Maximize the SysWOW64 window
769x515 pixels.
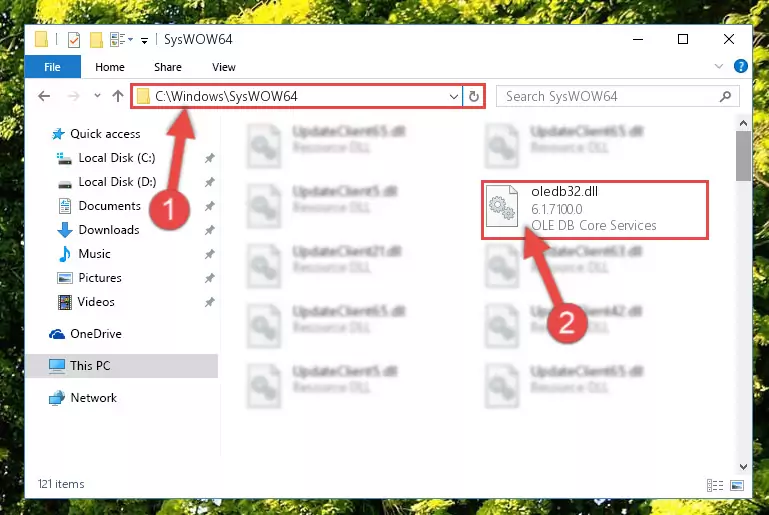coord(683,39)
